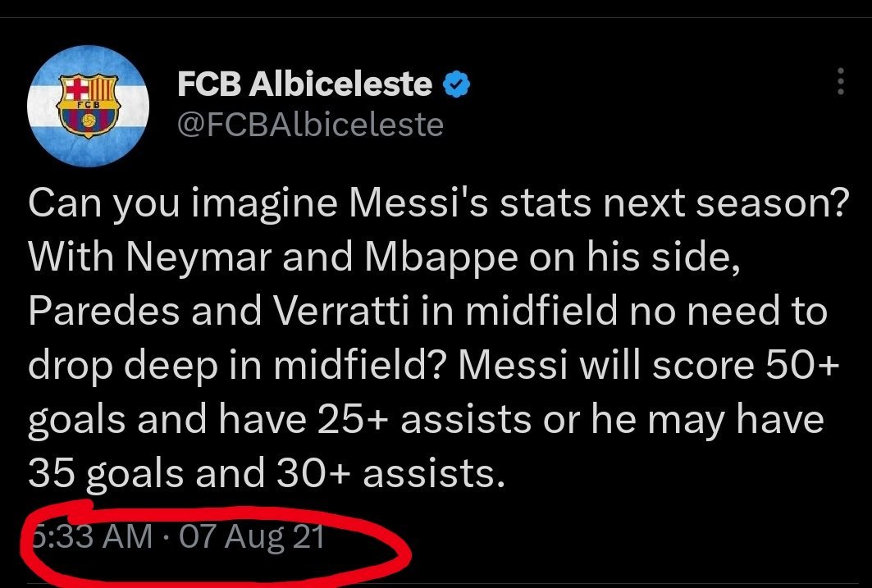
Task: Click the 35 goals text
Action: click(x=106, y=474)
